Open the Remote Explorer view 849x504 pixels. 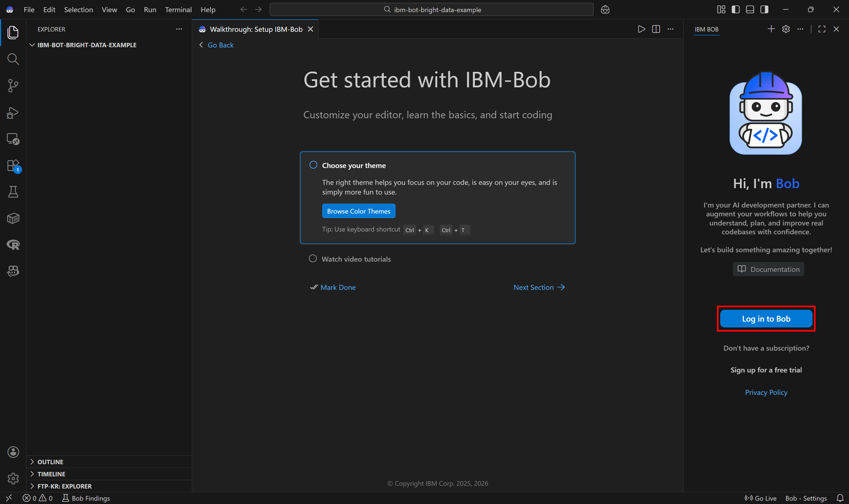tap(13, 139)
